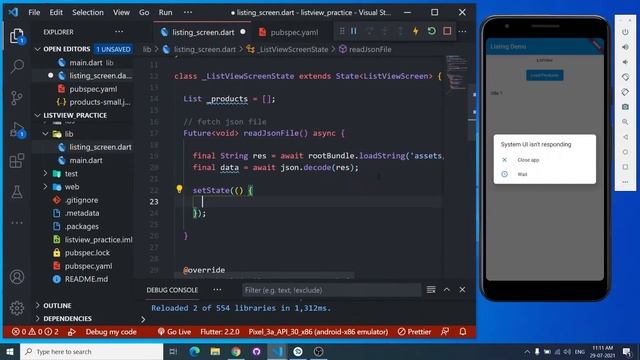Click the lightbulb code action icon
This screenshot has width=640, height=360.
point(179,189)
